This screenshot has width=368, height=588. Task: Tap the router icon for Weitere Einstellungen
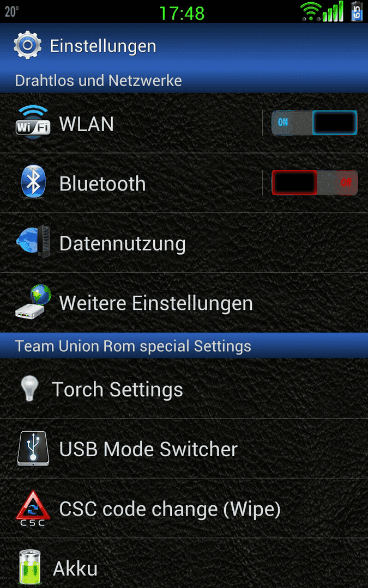tap(33, 302)
